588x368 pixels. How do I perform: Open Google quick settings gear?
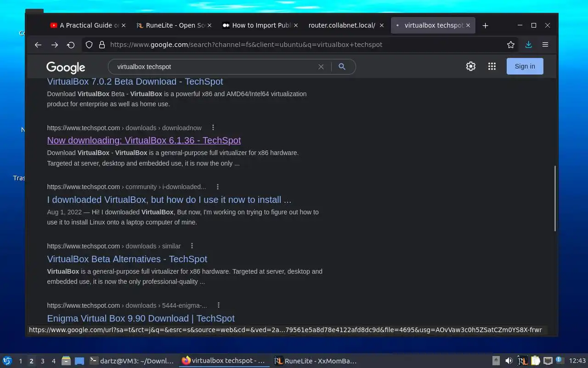[x=471, y=66]
